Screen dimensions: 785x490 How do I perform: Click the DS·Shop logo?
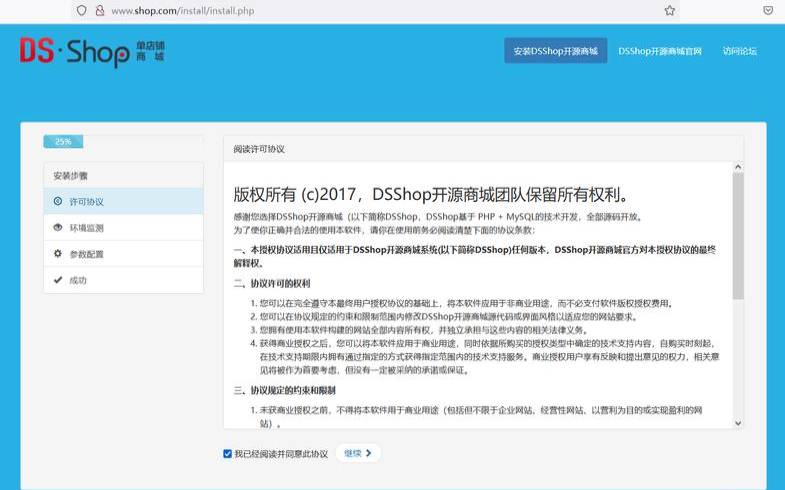coord(93,52)
